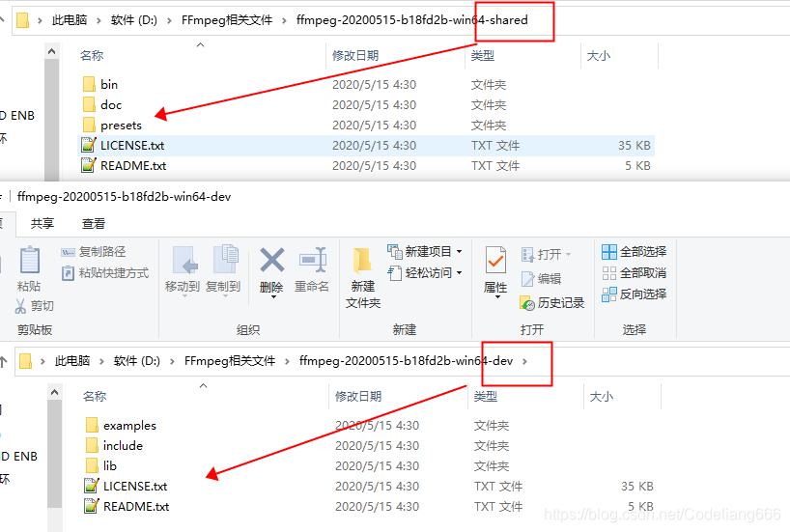Click 此电脑 breadcrumb in dev window
Screen dimensions: 790x532
pyautogui.click(x=72, y=361)
